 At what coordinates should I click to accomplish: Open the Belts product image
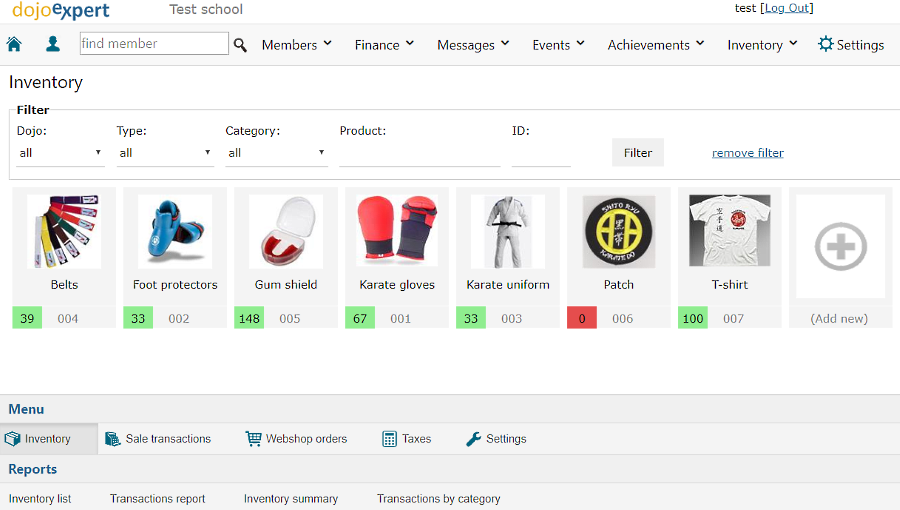(64, 231)
